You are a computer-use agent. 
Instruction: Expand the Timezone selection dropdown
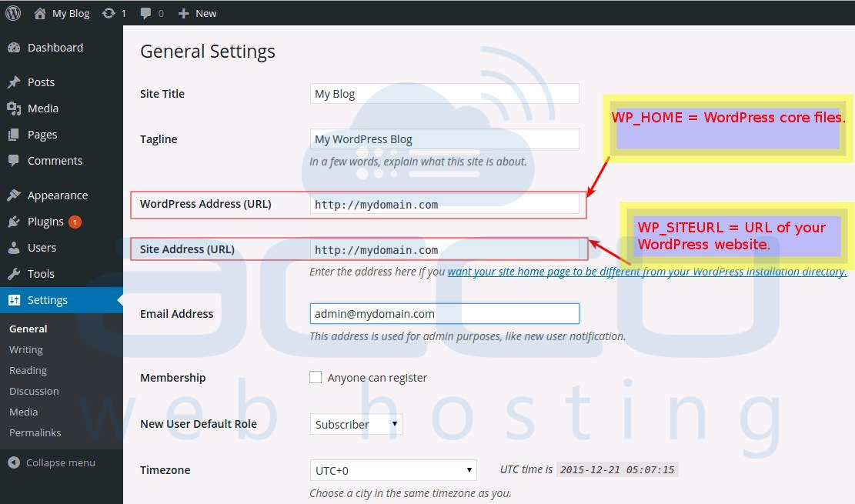[392, 469]
